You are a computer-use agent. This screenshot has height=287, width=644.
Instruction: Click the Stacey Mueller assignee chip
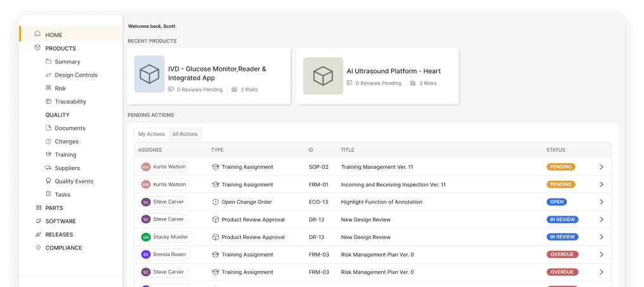coord(166,237)
